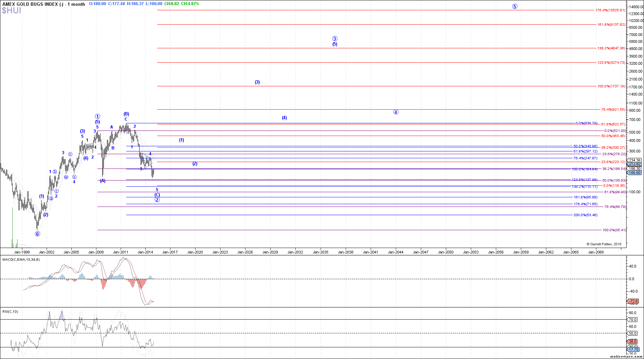Click the circled 4 wave label near Jan-2044
This screenshot has width=644, height=359.
(396, 112)
